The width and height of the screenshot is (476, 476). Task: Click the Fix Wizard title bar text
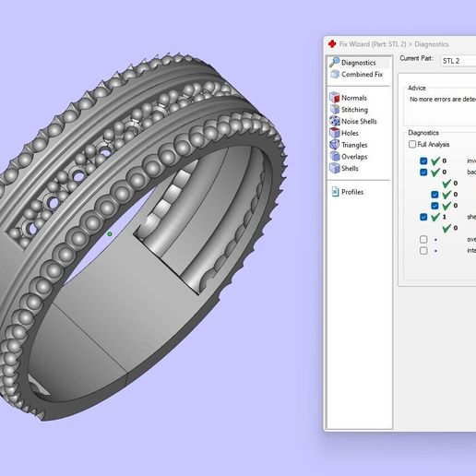pos(394,44)
